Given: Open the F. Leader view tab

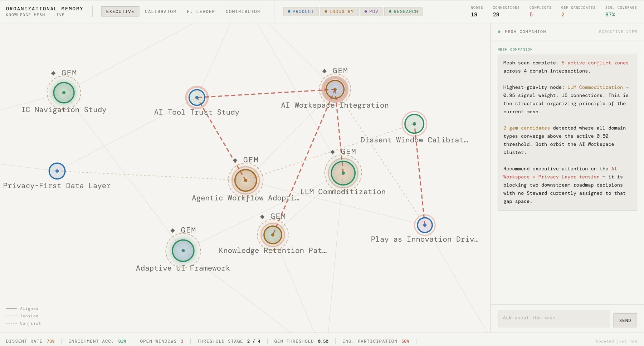Looking at the screenshot, I should [x=201, y=11].
